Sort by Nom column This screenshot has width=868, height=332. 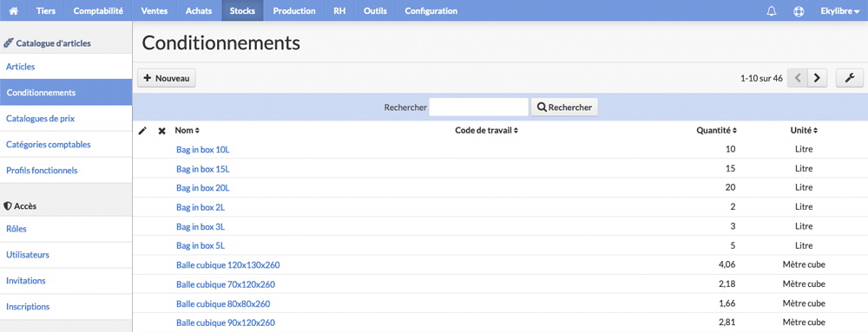click(x=187, y=131)
